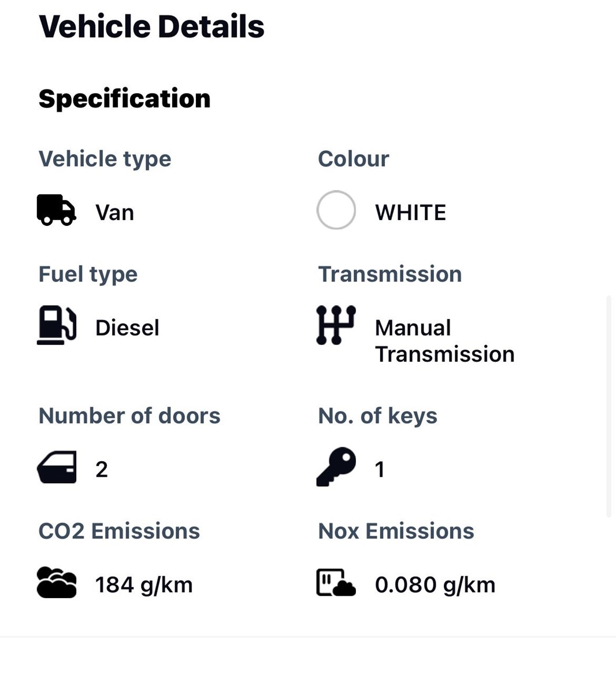The width and height of the screenshot is (616, 675).
Task: Click the Vehicle Details heading
Action: pyautogui.click(x=151, y=27)
